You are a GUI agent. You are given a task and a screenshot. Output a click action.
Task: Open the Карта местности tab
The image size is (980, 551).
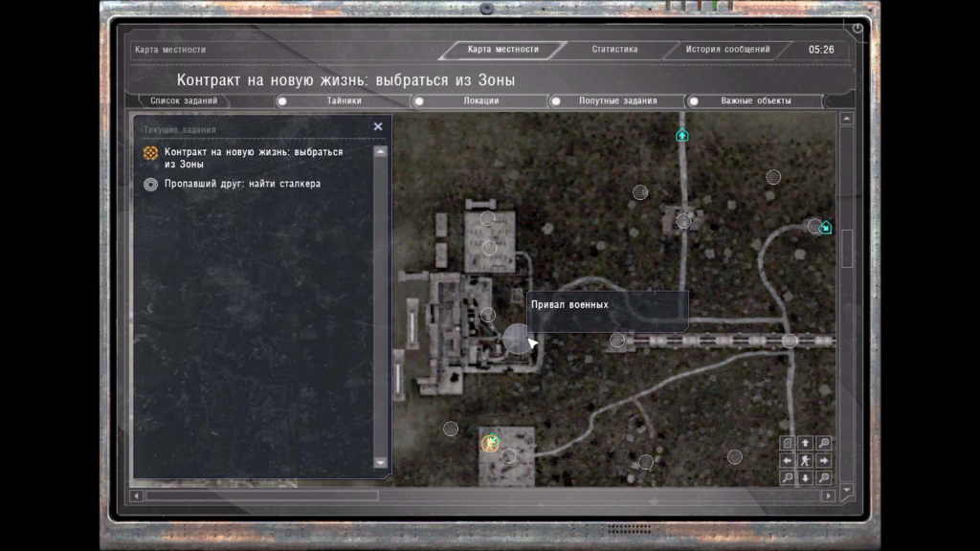pos(503,50)
